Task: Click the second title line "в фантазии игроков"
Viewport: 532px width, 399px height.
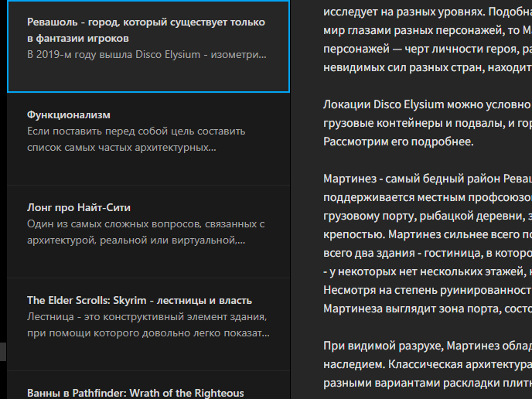Action: 78,39
